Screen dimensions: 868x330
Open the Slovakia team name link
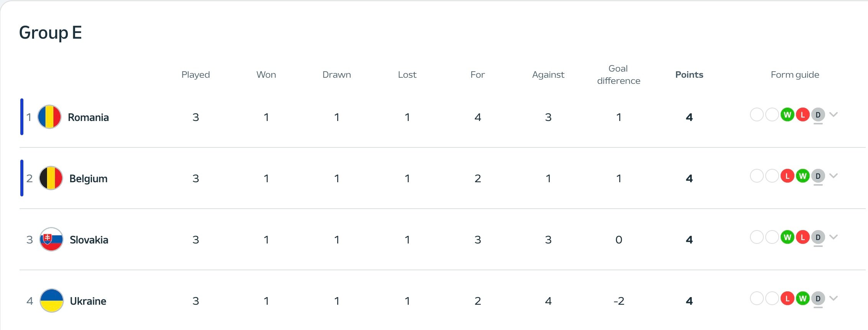(89, 240)
